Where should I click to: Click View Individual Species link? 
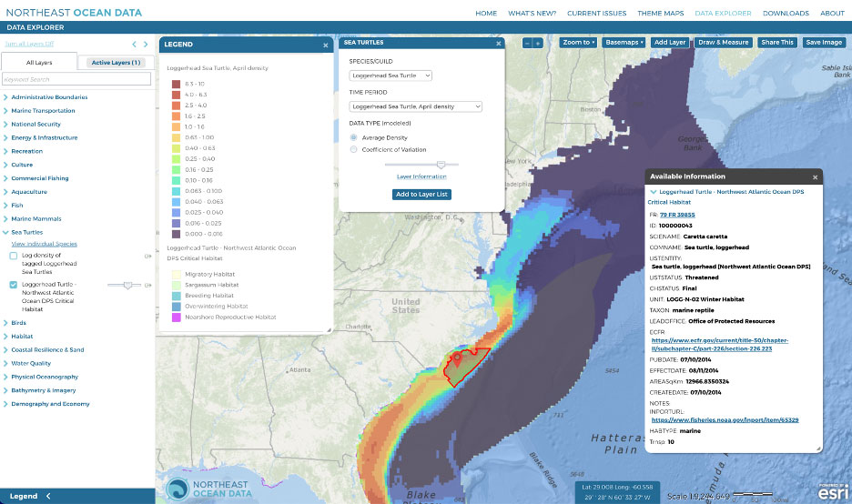click(x=44, y=244)
